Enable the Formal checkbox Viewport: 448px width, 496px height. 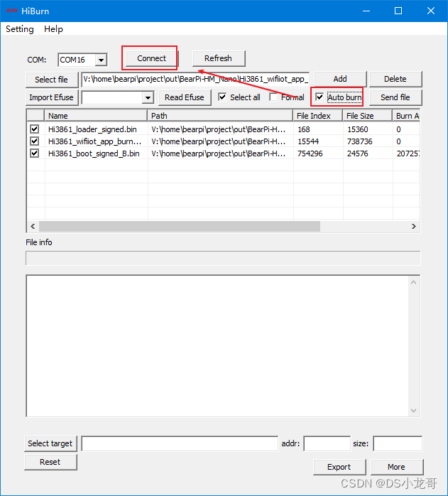pyautogui.click(x=273, y=97)
